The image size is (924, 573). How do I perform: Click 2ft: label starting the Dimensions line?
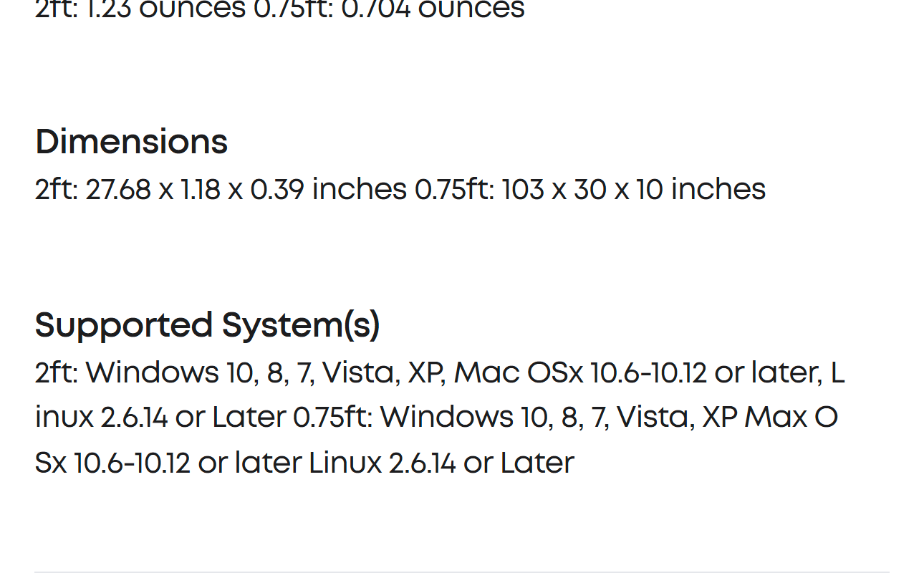56,190
